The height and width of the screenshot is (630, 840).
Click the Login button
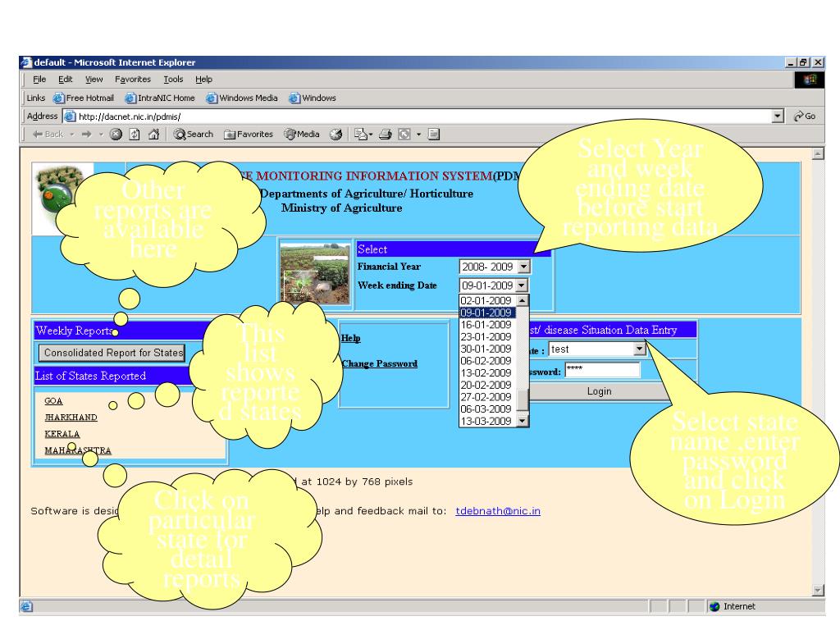[599, 391]
